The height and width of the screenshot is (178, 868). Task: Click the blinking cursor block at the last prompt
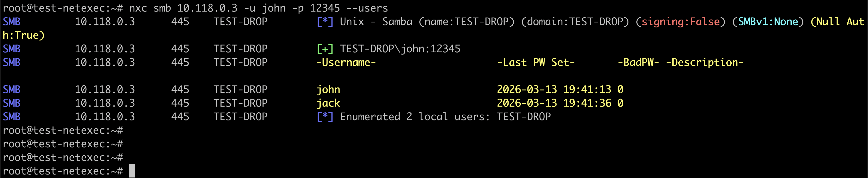point(132,171)
